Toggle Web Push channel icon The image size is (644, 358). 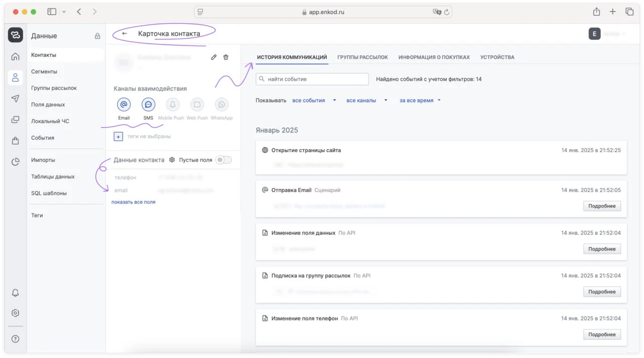click(197, 105)
